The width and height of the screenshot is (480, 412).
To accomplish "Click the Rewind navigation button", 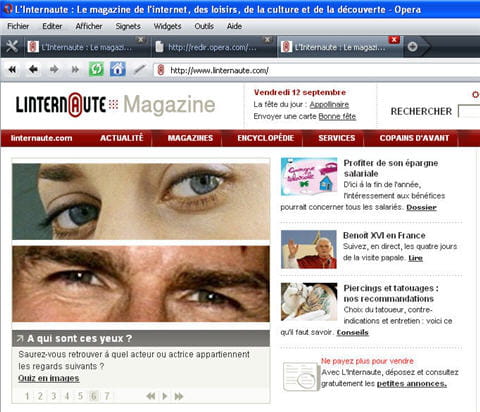I will [x=12, y=69].
